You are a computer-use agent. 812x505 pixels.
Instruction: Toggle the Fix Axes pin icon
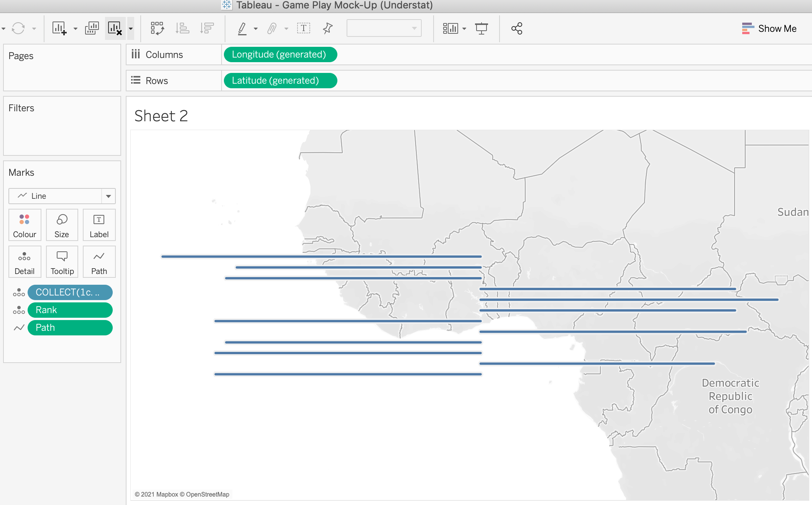328,28
